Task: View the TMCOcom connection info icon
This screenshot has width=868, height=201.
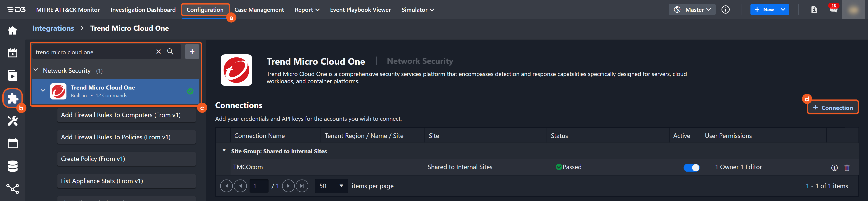Action: [834, 168]
